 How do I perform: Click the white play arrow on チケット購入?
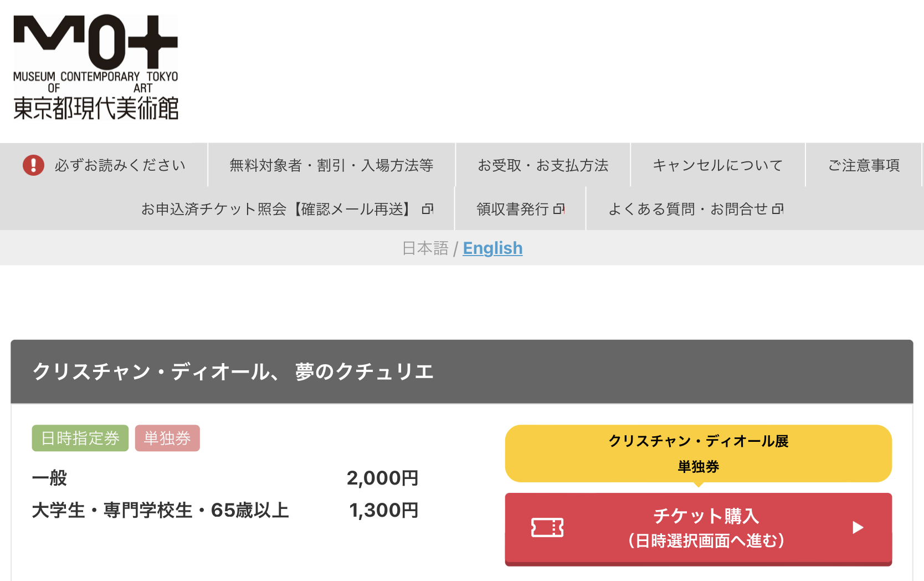tap(858, 527)
